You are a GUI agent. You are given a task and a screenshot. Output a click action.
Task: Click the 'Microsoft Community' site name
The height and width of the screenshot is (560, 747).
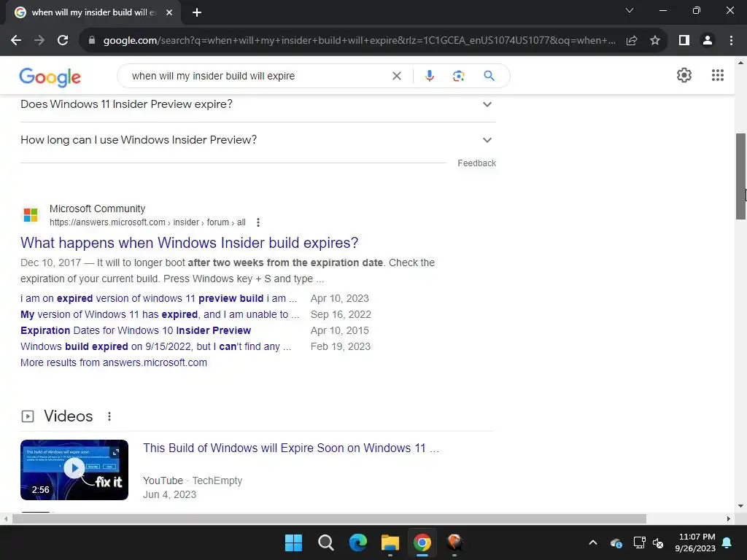coord(97,209)
